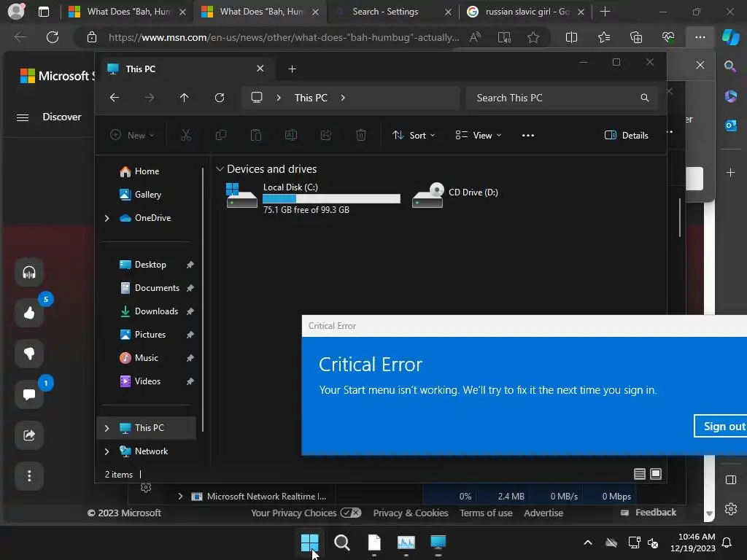Open the New dropdown in Explorer toolbar
747x560 pixels.
coord(132,135)
